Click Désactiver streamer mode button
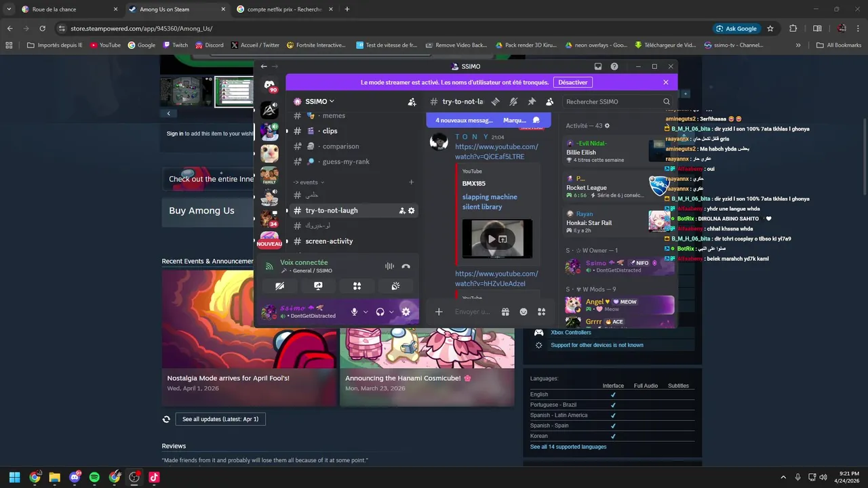Screen dimensions: 868x488 [573, 82]
